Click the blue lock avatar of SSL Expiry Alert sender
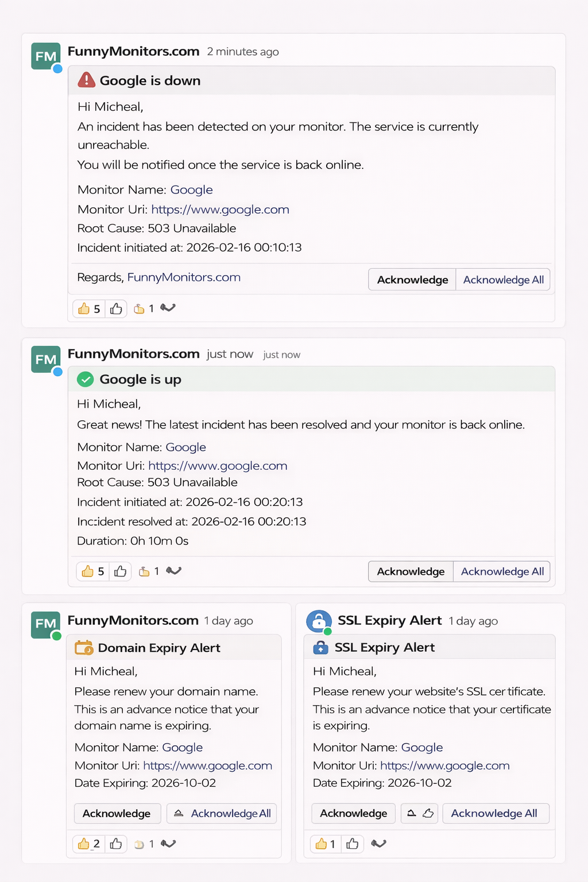Image resolution: width=588 pixels, height=882 pixels. pos(319,621)
